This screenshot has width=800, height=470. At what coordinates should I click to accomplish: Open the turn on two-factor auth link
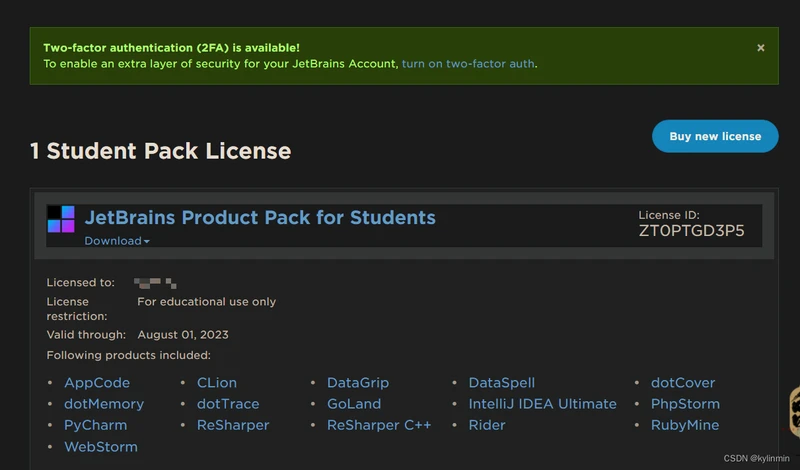(468, 64)
